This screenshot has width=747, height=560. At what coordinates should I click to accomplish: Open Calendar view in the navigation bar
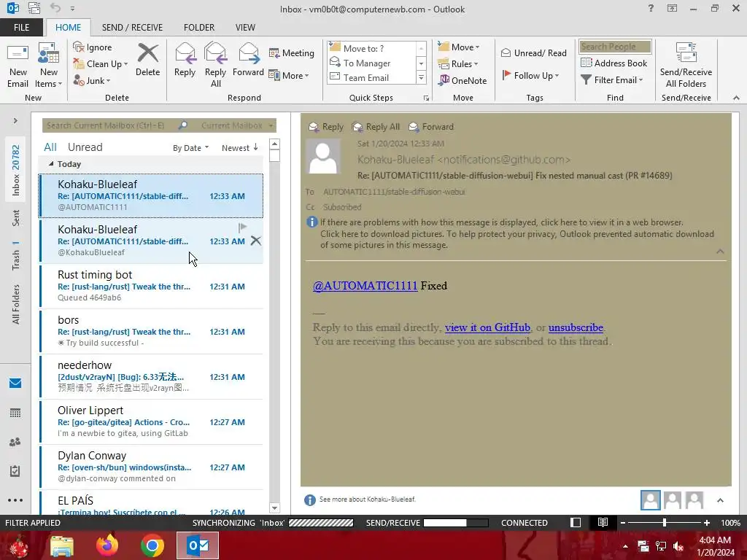(15, 413)
